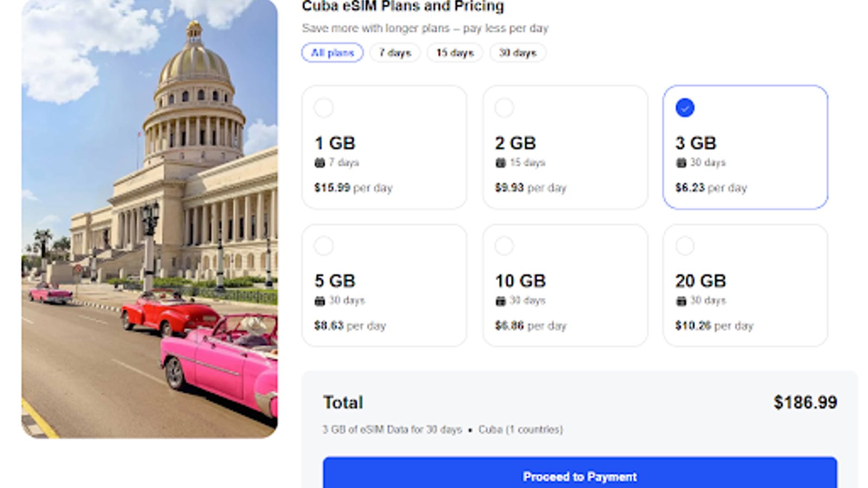Click the calendar icon on the 1 GB plan

pos(320,163)
